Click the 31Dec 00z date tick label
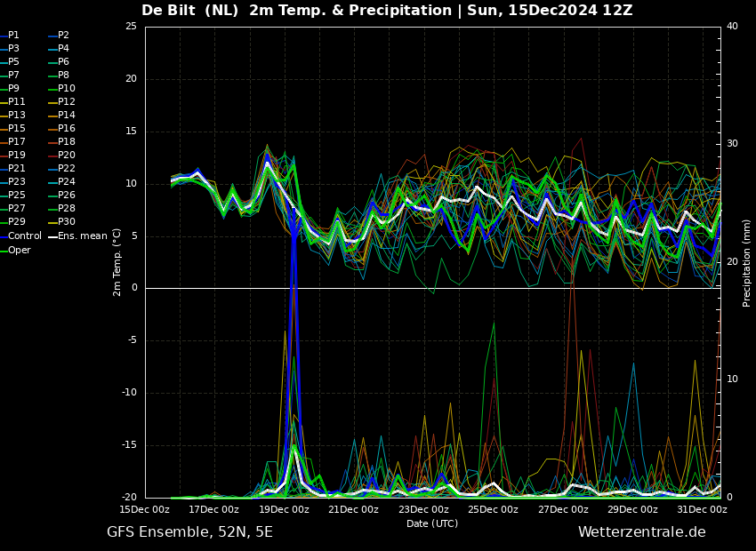This screenshot has width=756, height=551. 702,510
